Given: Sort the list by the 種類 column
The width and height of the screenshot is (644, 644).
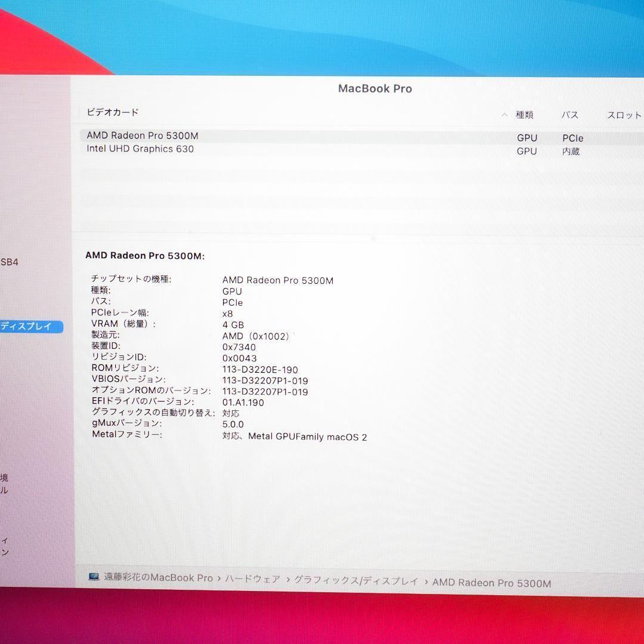Looking at the screenshot, I should click(524, 115).
